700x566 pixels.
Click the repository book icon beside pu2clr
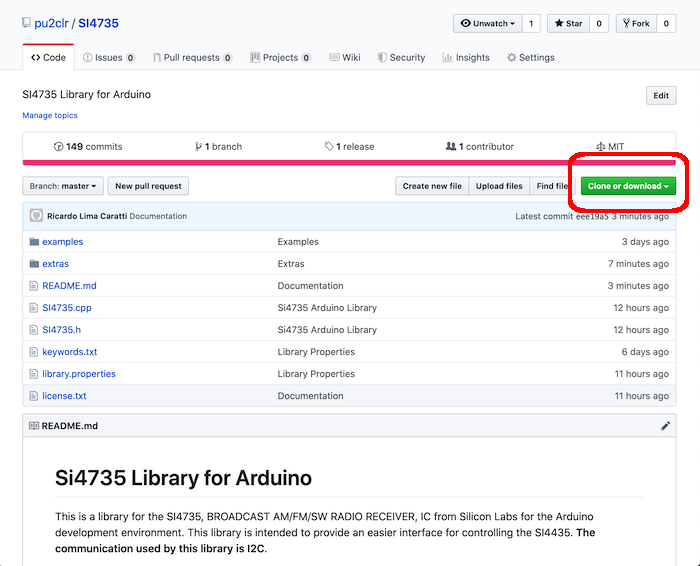pyautogui.click(x=26, y=23)
